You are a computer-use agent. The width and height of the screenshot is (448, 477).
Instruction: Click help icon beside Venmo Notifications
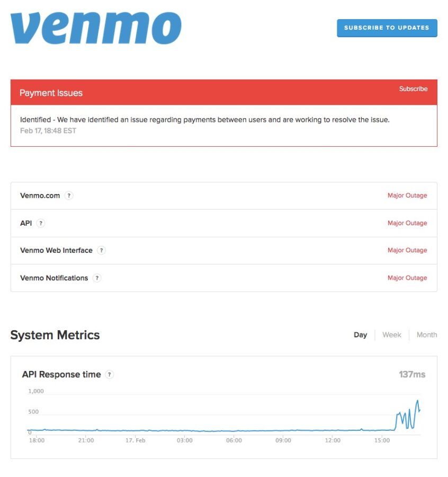click(97, 278)
